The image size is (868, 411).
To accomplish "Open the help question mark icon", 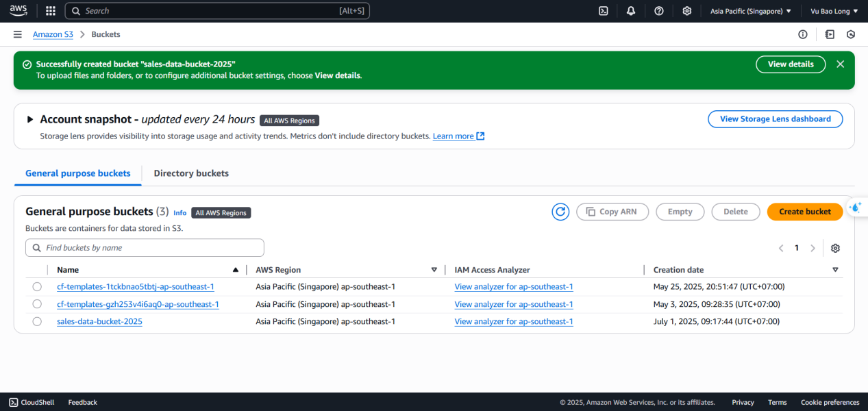I will coord(659,11).
